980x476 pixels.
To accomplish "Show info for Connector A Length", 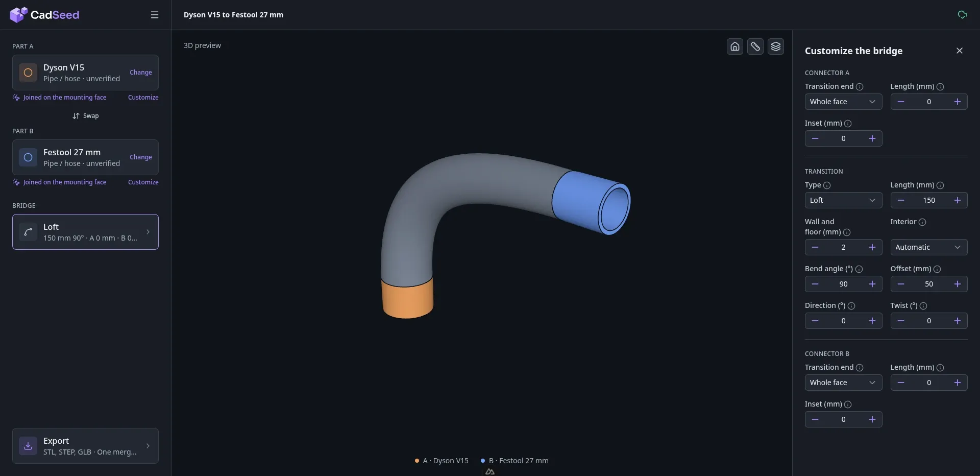I will click(x=940, y=87).
